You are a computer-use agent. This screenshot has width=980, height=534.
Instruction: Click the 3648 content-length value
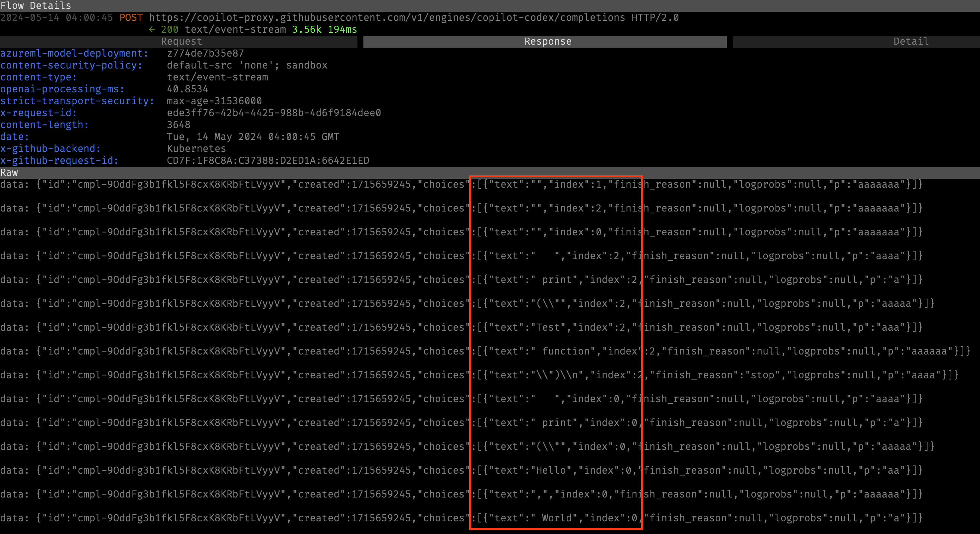179,125
